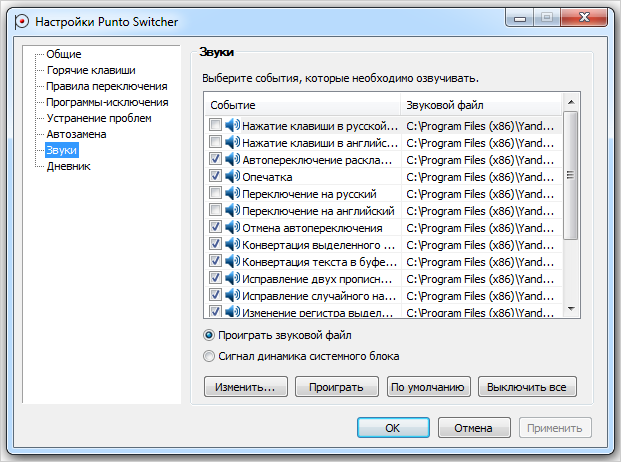Select Проиграть звуковой файл radio option
Image resolution: width=621 pixels, height=462 pixels.
click(209, 335)
